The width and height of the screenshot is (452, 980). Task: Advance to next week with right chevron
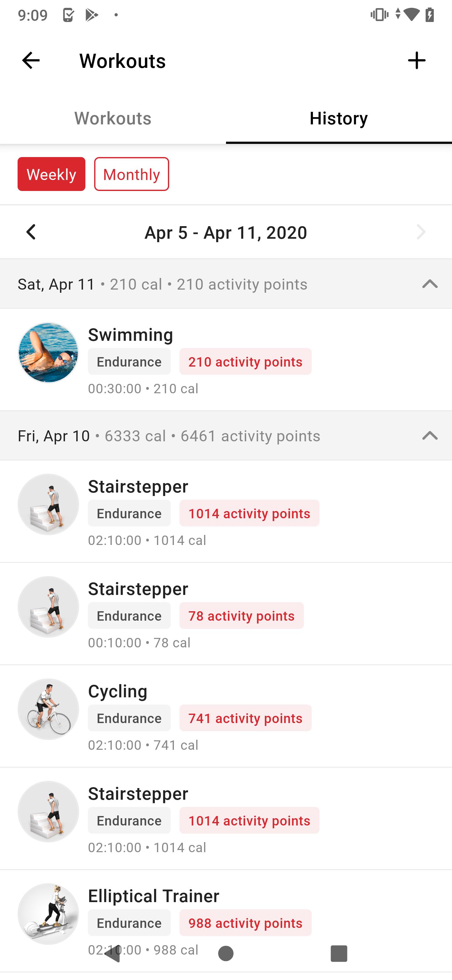pyautogui.click(x=421, y=232)
